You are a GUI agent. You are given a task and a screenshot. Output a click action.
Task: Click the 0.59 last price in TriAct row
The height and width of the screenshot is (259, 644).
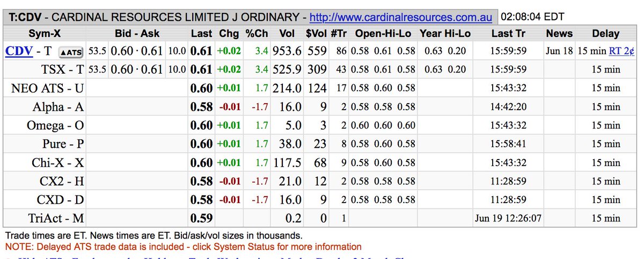click(x=202, y=219)
